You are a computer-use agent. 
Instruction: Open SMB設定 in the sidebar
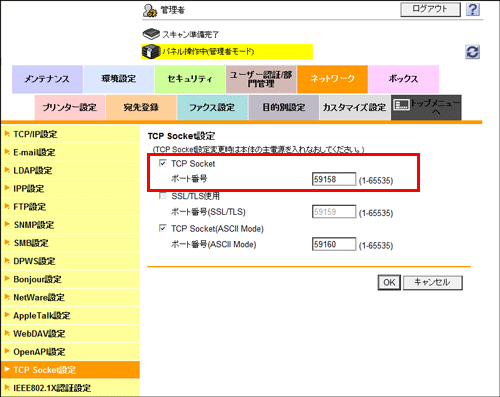click(70, 243)
